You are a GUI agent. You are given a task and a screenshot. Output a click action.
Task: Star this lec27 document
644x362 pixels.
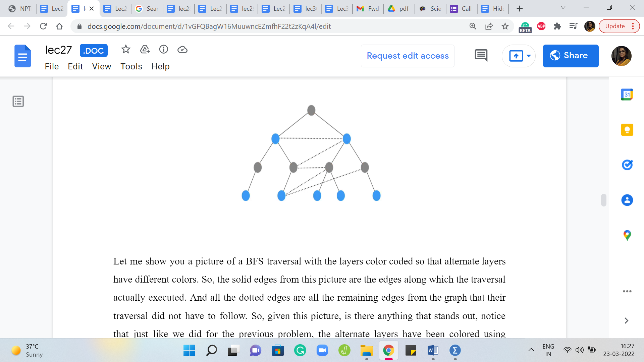(x=126, y=50)
